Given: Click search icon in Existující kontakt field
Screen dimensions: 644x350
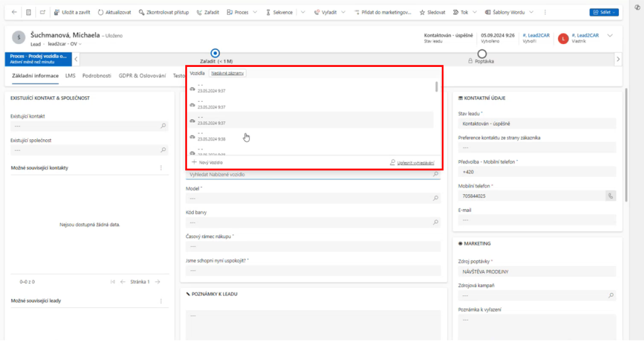Looking at the screenshot, I should click(163, 126).
